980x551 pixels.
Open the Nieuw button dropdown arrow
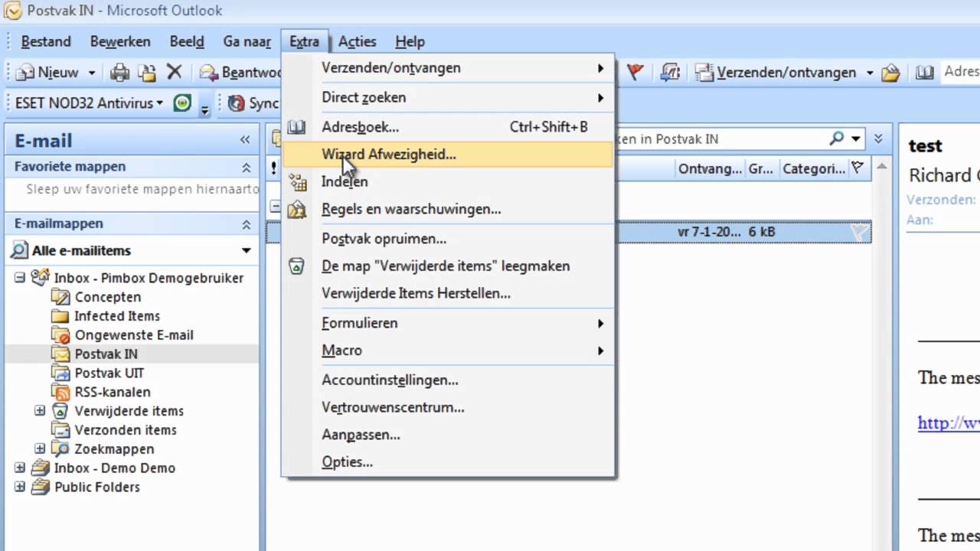click(91, 73)
